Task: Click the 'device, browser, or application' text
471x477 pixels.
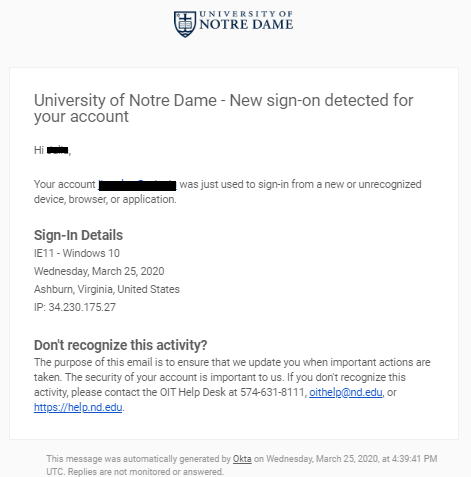Action: pyautogui.click(x=105, y=199)
